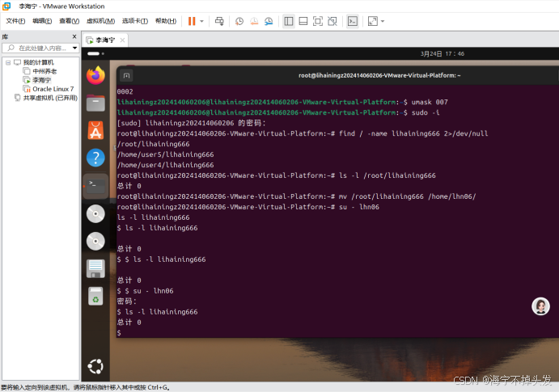Open the Trash icon in the dock
Viewport: 559px width, 392px height.
click(95, 296)
